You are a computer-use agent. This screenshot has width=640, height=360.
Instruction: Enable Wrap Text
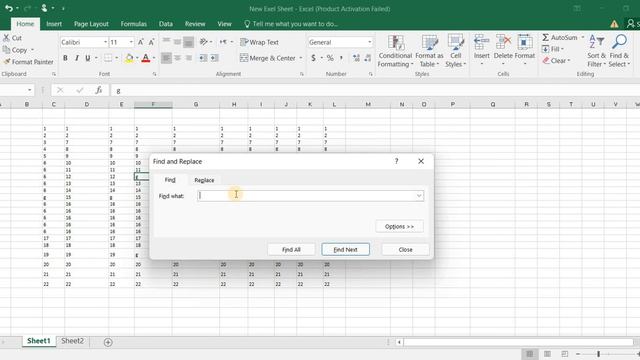[260, 42]
